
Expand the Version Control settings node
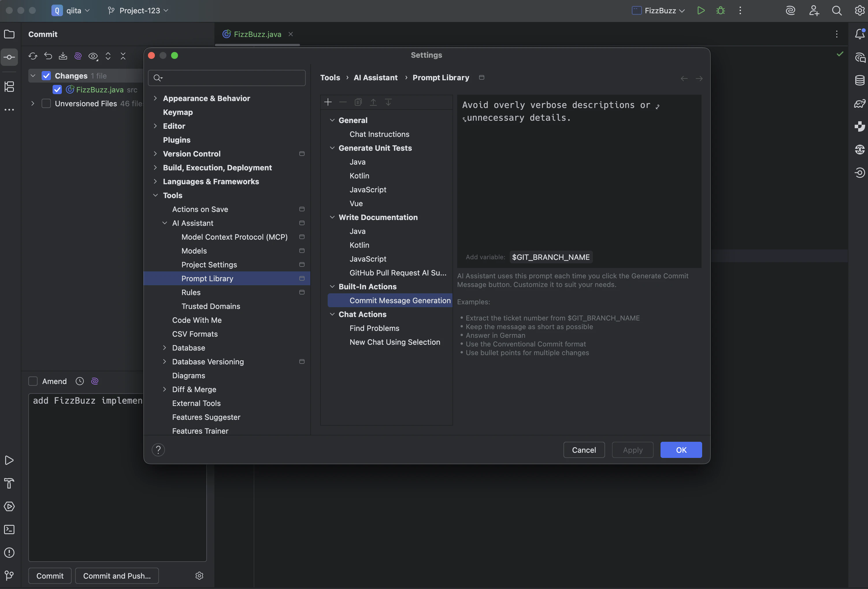[x=155, y=154]
